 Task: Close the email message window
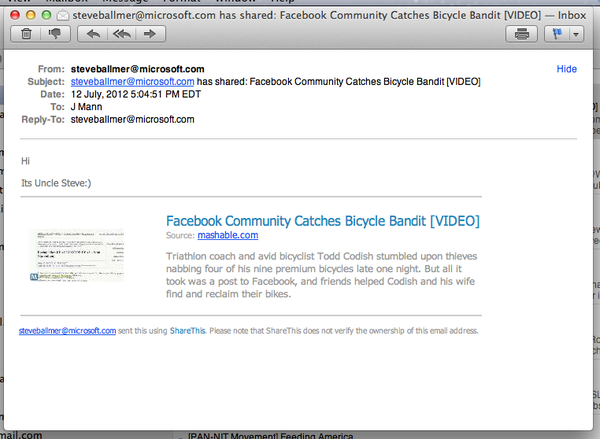click(x=15, y=15)
